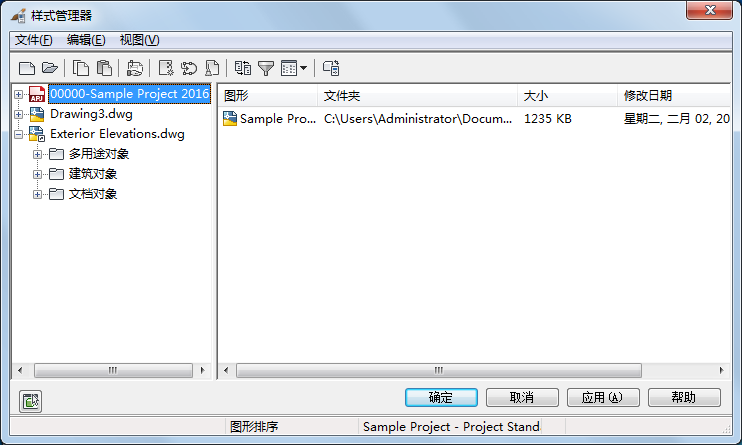Click the Open Drawing folder icon

click(x=50, y=68)
